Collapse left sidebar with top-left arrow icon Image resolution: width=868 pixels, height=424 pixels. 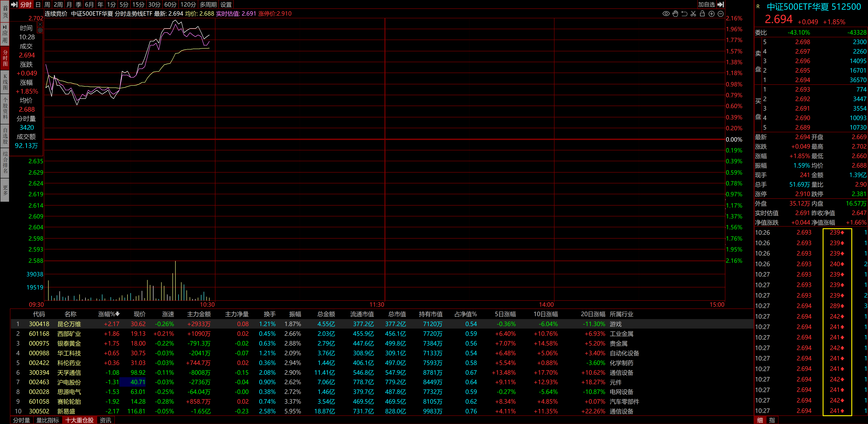[x=14, y=4]
